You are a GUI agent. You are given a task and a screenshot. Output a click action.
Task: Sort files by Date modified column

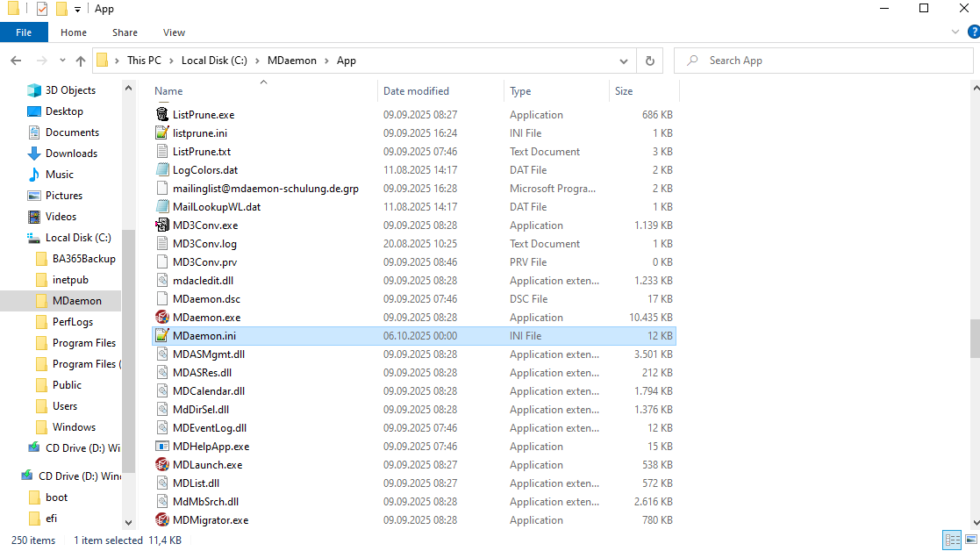click(x=416, y=91)
